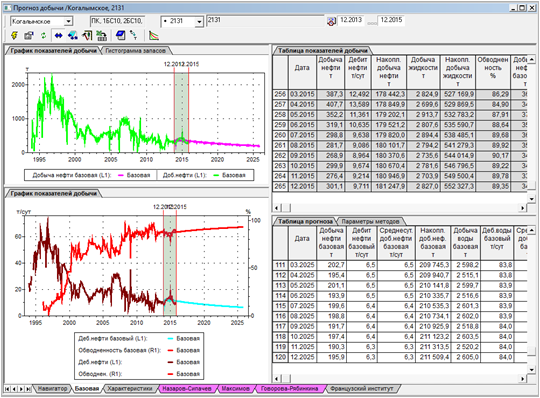Switch to Гистограмма запасов tab
Image resolution: width=540 pixels, height=398 pixels.
point(135,51)
